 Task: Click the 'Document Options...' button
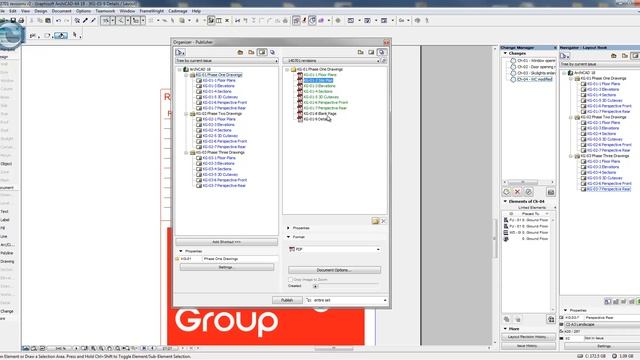pyautogui.click(x=334, y=270)
